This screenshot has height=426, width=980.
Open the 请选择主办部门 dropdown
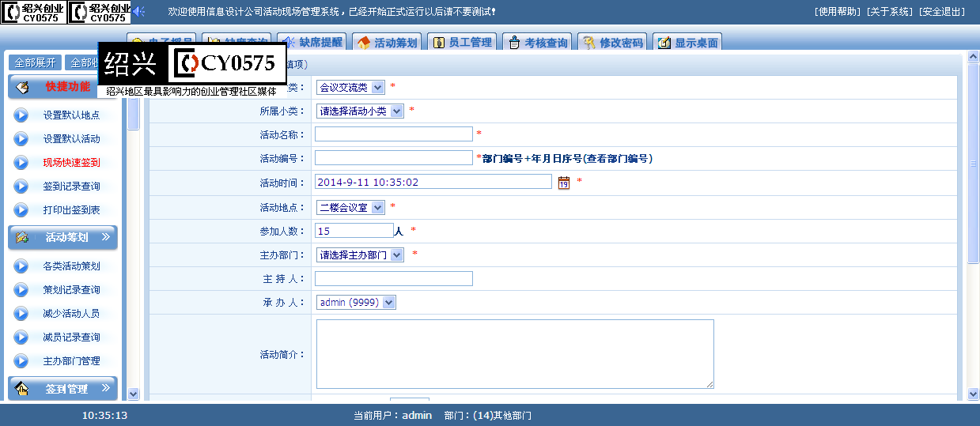360,254
